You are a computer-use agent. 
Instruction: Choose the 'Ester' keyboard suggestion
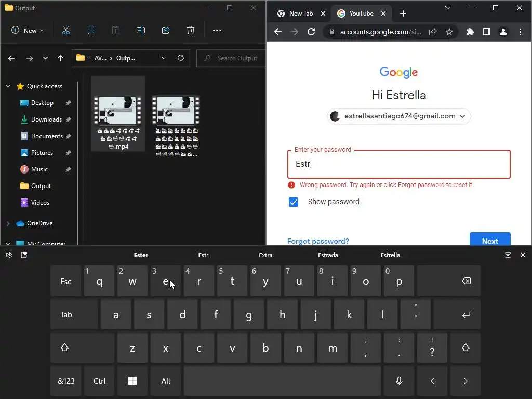141,255
